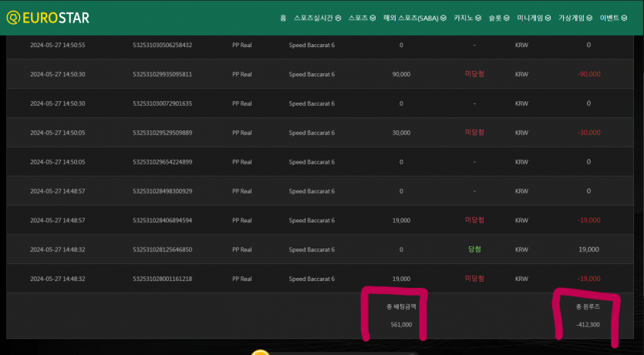Click timestamp in row 532531029529509889
Screen dimensions: 644x355
pyautogui.click(x=58, y=133)
